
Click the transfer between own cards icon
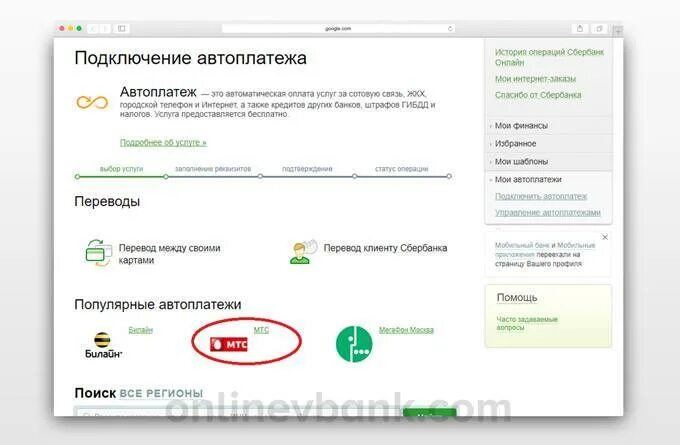click(98, 252)
